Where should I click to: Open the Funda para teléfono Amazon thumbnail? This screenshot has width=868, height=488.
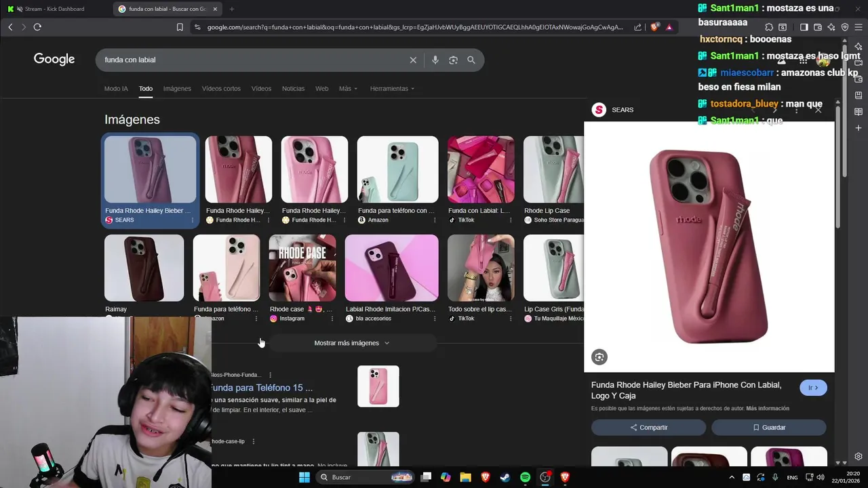397,169
